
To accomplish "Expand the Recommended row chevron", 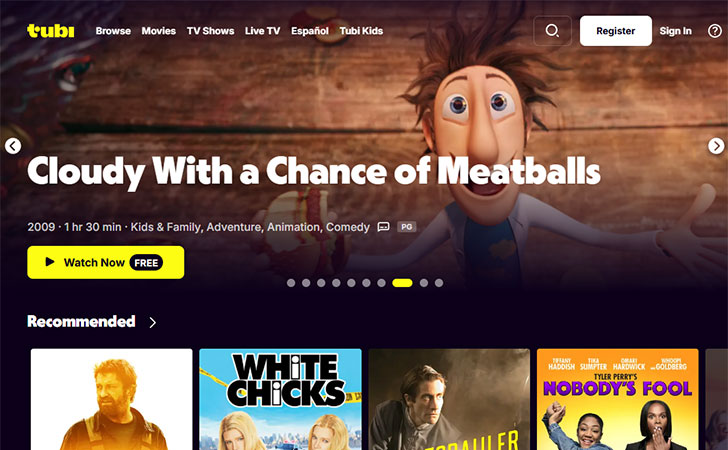I will pos(153,322).
